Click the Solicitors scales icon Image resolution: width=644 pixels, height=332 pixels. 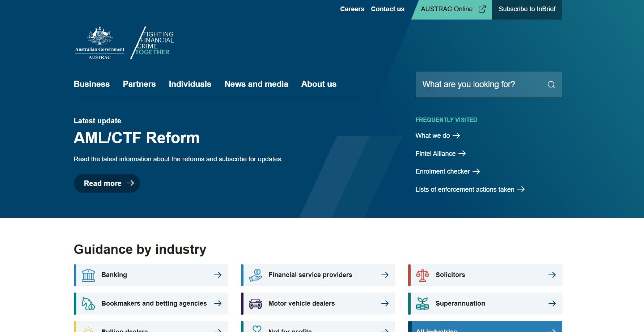(422, 275)
